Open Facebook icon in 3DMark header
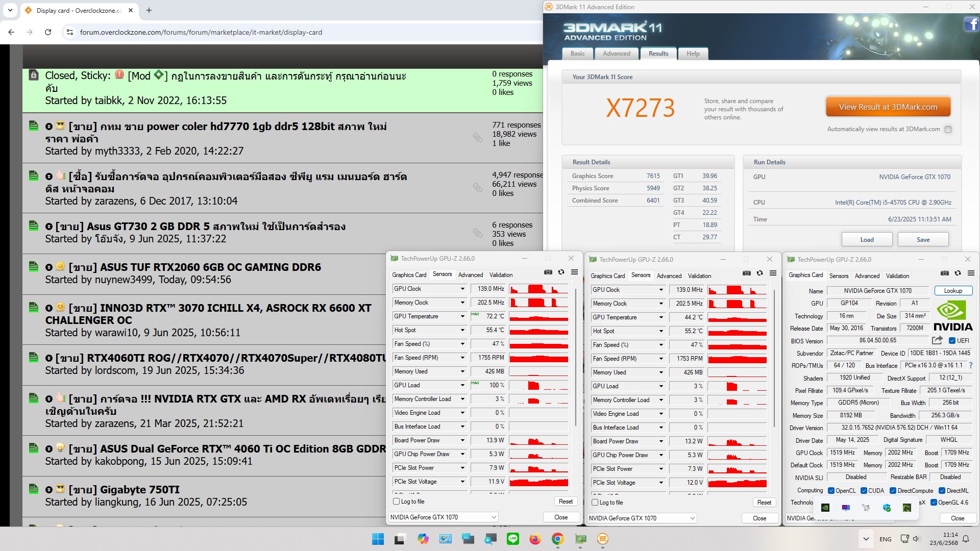This screenshot has width=980, height=551. pos(971,24)
